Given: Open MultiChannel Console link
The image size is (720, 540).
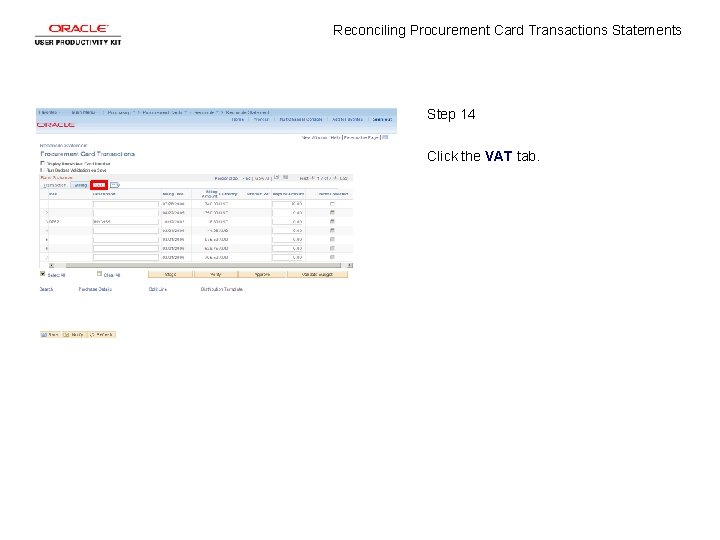Looking at the screenshot, I should tap(301, 119).
